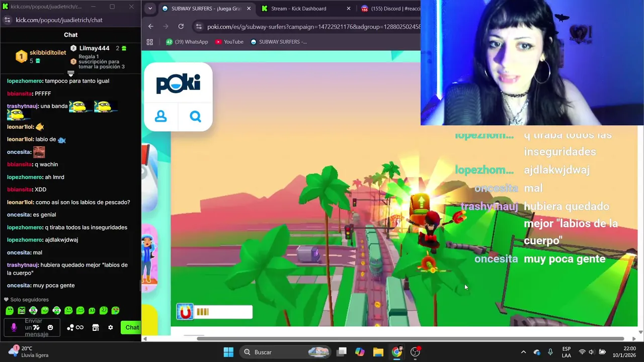The height and width of the screenshot is (362, 644).
Task: Insert the heart-eyes green Kick emote at row end
Action: (115, 311)
